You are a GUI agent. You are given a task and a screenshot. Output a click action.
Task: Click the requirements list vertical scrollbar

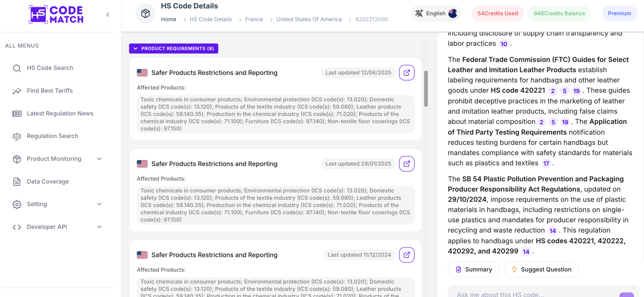(426, 89)
